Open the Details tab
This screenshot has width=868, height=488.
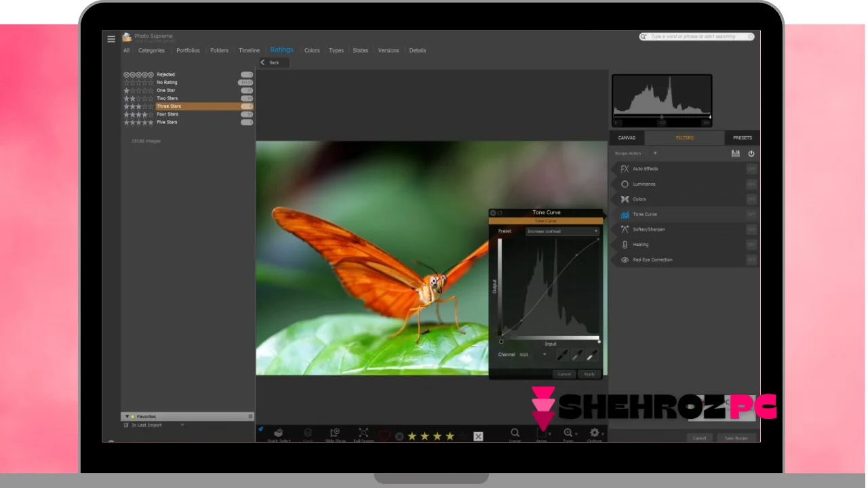417,50
